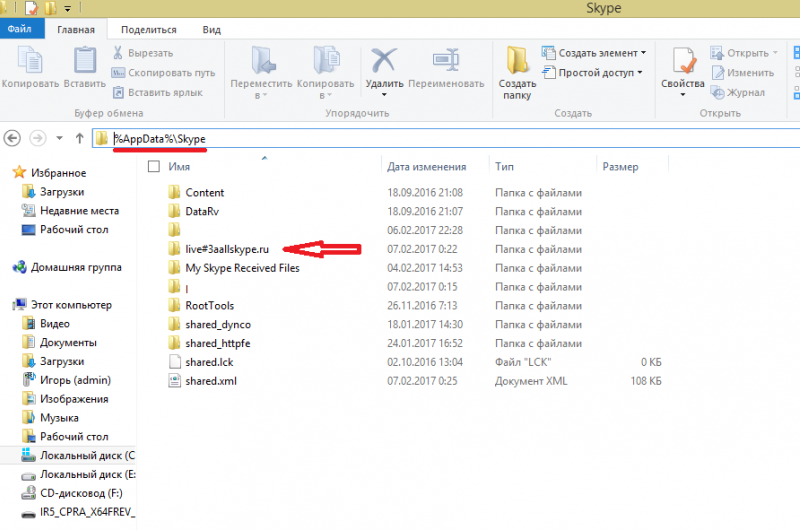Click the shared.lck blank file icon
The width and height of the screenshot is (800, 530).
pyautogui.click(x=174, y=362)
